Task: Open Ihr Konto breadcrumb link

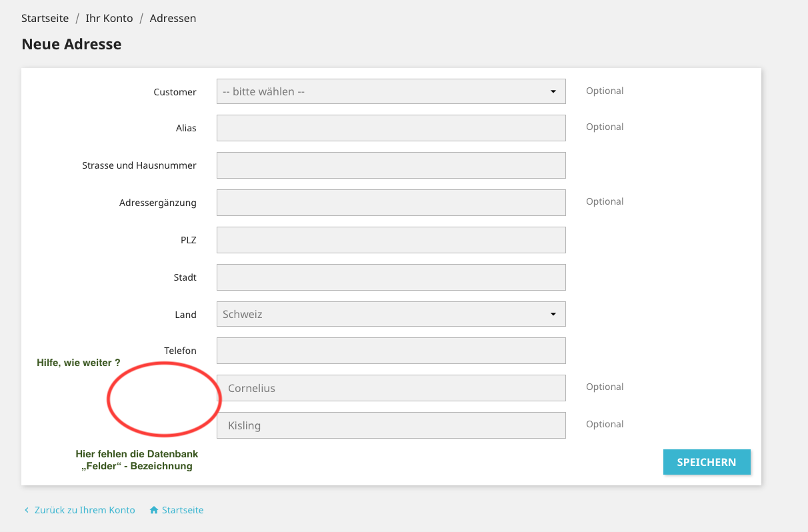Action: coord(109,19)
